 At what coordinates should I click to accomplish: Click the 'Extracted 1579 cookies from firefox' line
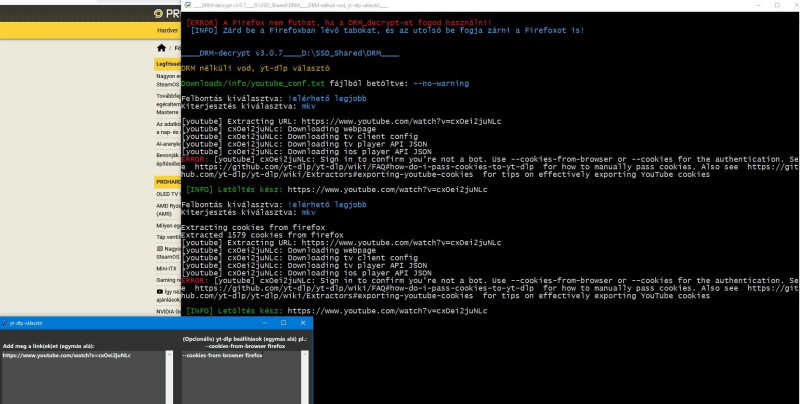[x=262, y=235]
